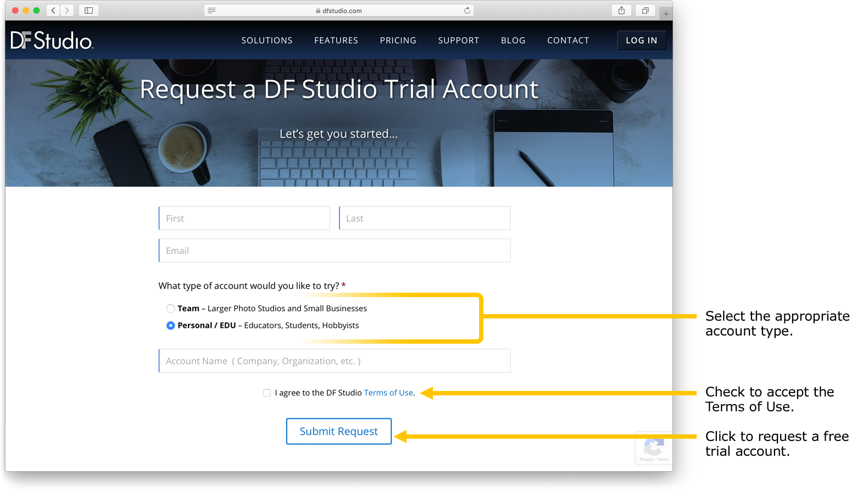Check the agree to Terms of Use box
The image size is (868, 492).
tap(267, 393)
